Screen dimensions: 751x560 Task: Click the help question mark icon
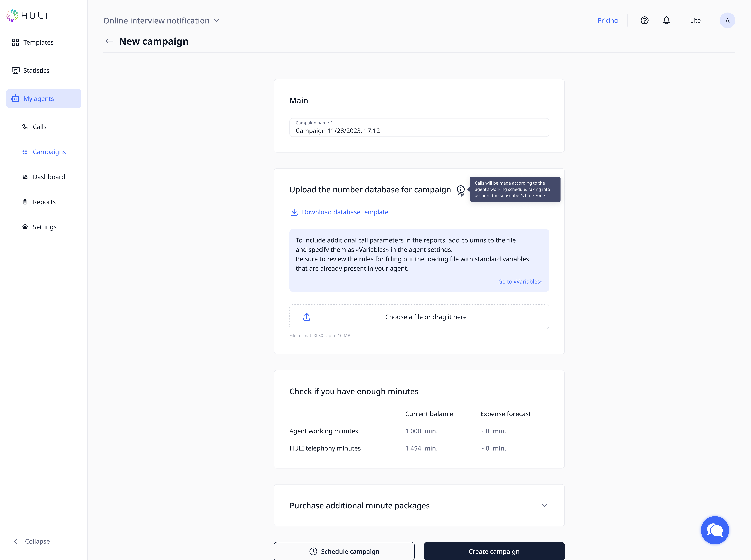tap(644, 20)
